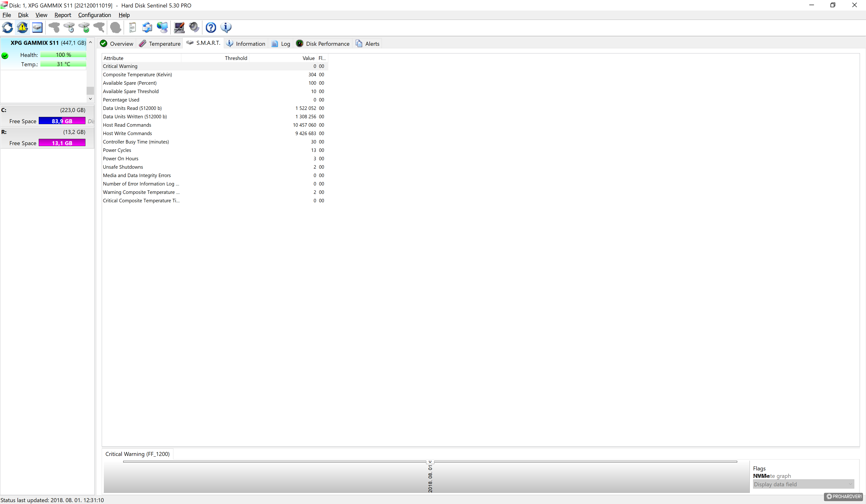This screenshot has height=504, width=866.
Task: Open the Configuration menu
Action: [95, 15]
